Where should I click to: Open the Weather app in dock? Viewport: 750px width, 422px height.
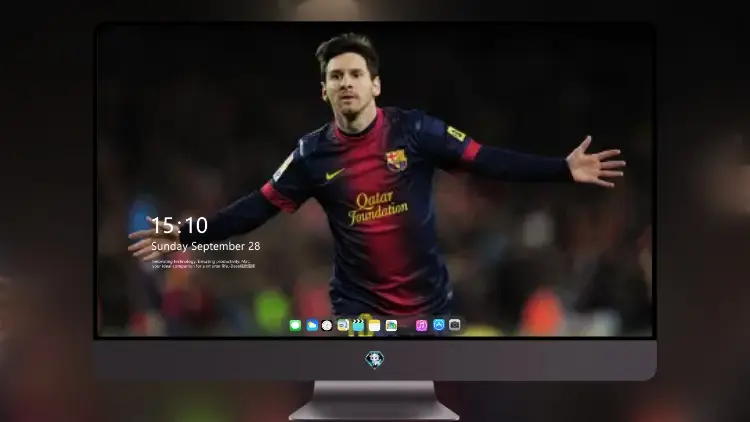point(312,325)
